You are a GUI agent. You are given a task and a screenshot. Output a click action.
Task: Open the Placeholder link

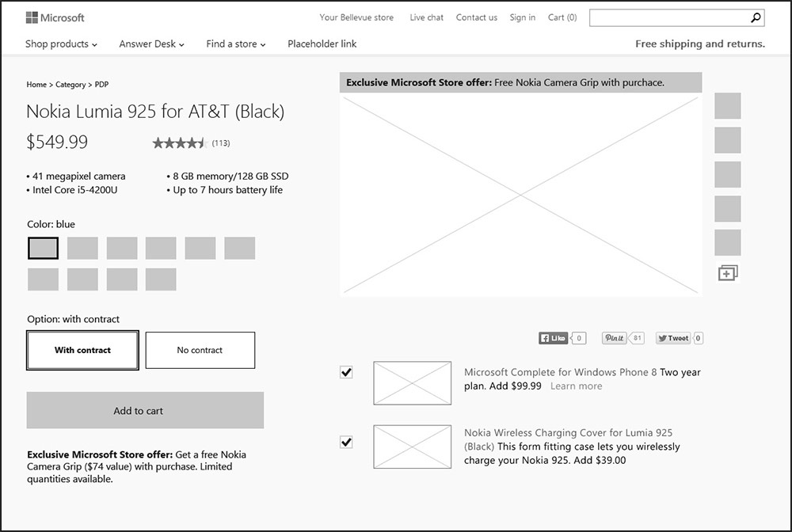pos(322,44)
